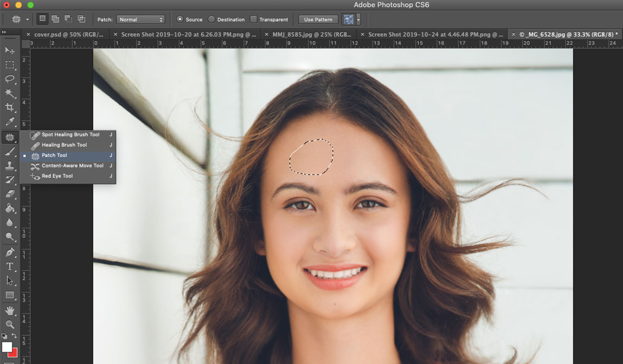
Task: Select the Hand tool
Action: click(x=10, y=310)
